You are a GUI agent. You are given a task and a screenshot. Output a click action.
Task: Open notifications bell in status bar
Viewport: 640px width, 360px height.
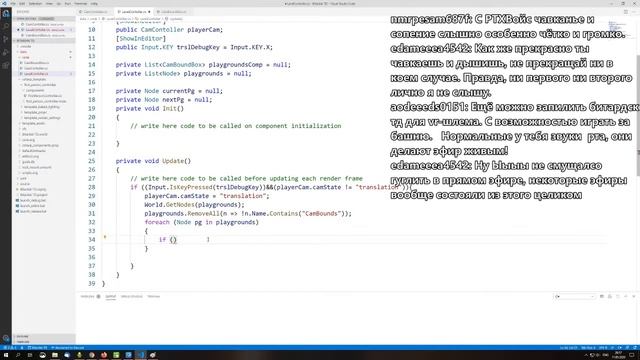coord(635,348)
